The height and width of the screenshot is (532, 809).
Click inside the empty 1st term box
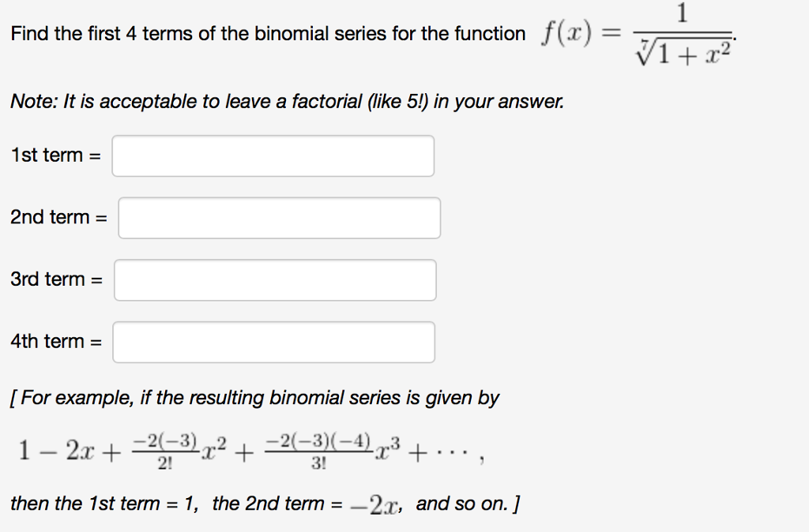[273, 155]
